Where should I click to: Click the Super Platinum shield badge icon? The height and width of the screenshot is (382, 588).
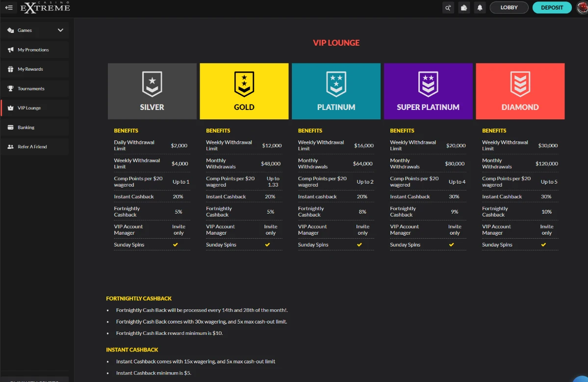click(428, 84)
